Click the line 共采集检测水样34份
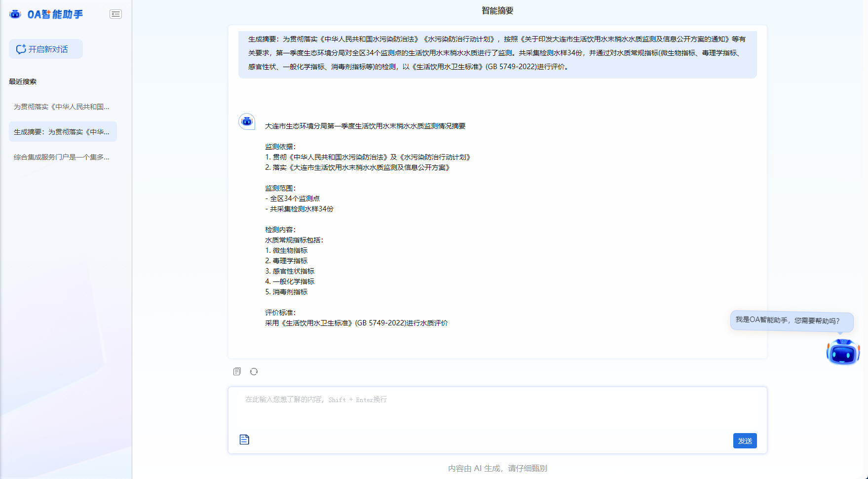Image resolution: width=868 pixels, height=479 pixels. point(300,209)
